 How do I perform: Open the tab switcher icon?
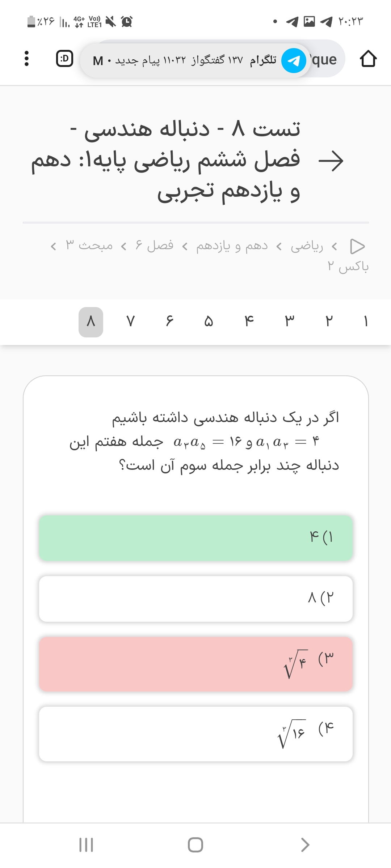click(64, 59)
